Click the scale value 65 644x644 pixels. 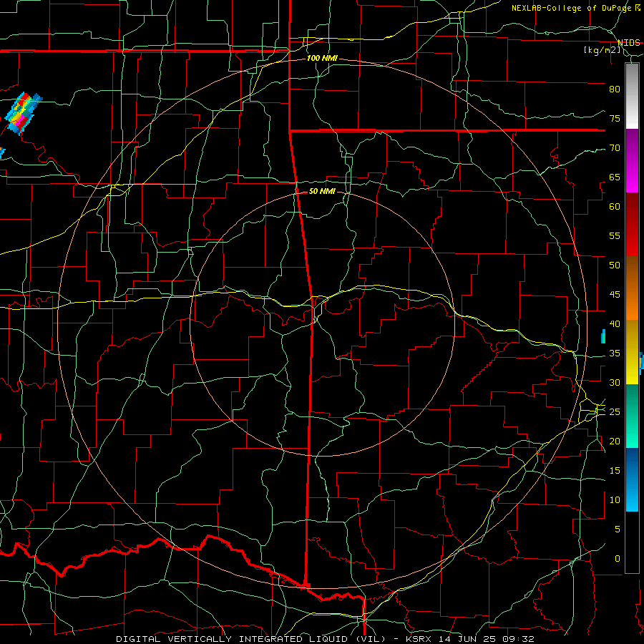(x=615, y=177)
